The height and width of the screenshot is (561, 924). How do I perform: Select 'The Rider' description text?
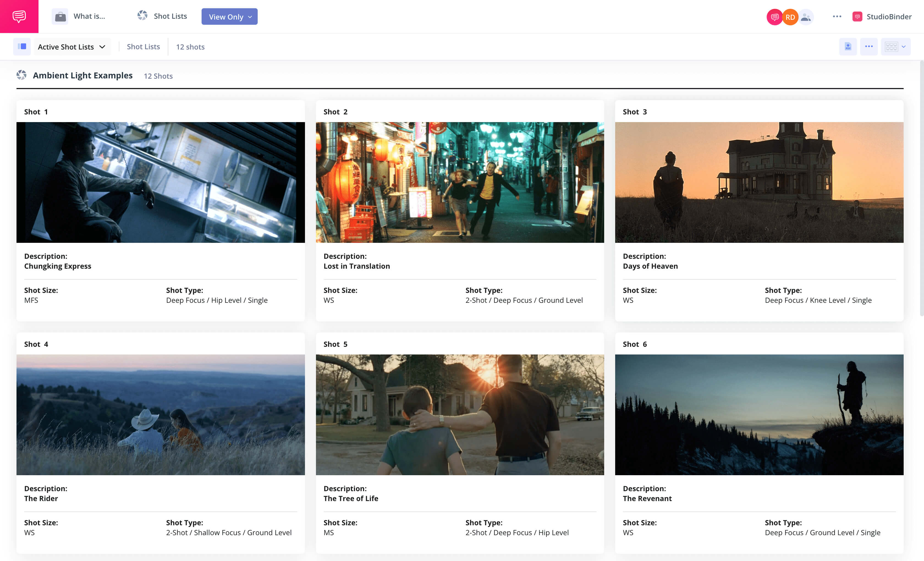[x=41, y=498]
